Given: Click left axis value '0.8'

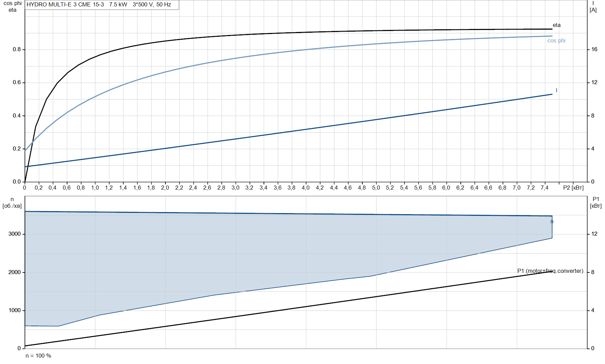Looking at the screenshot, I should pos(17,49).
